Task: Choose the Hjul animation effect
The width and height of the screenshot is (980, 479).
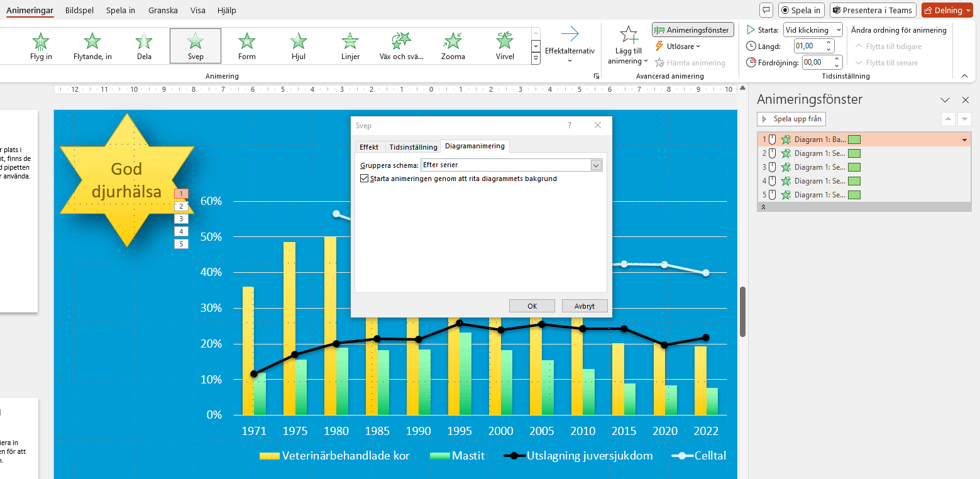Action: point(299,46)
